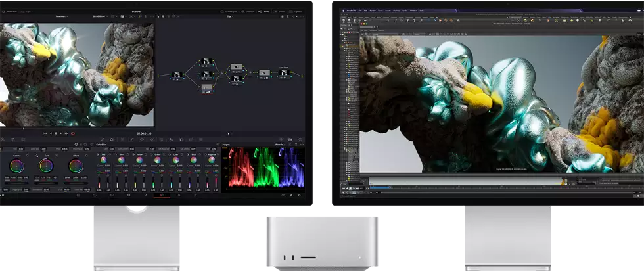Close the Houdini render window
Screen dimensions: 644x272
click(362, 24)
